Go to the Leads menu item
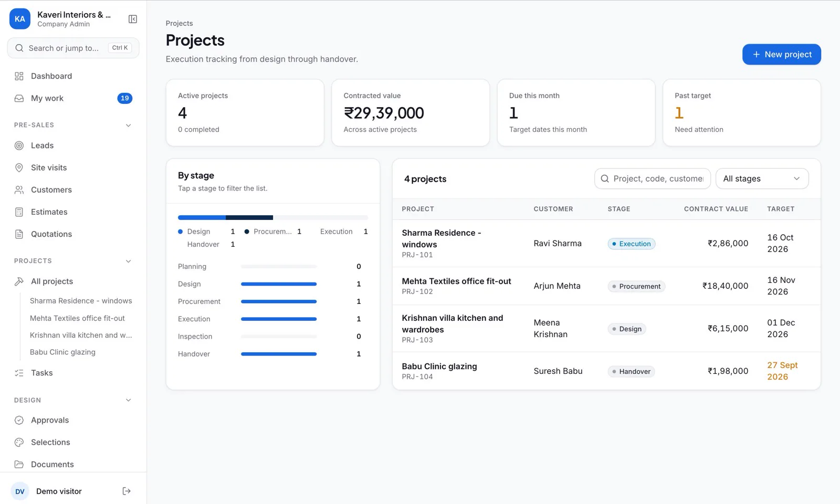This screenshot has height=504, width=840. click(73, 145)
